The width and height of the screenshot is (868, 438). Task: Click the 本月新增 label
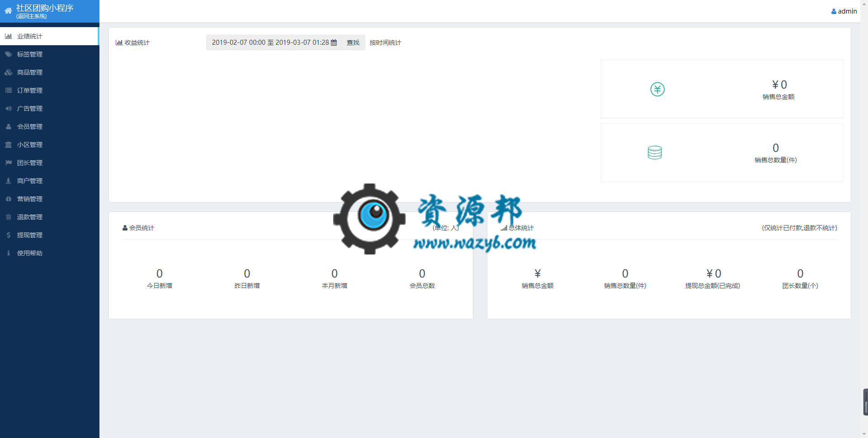click(335, 286)
